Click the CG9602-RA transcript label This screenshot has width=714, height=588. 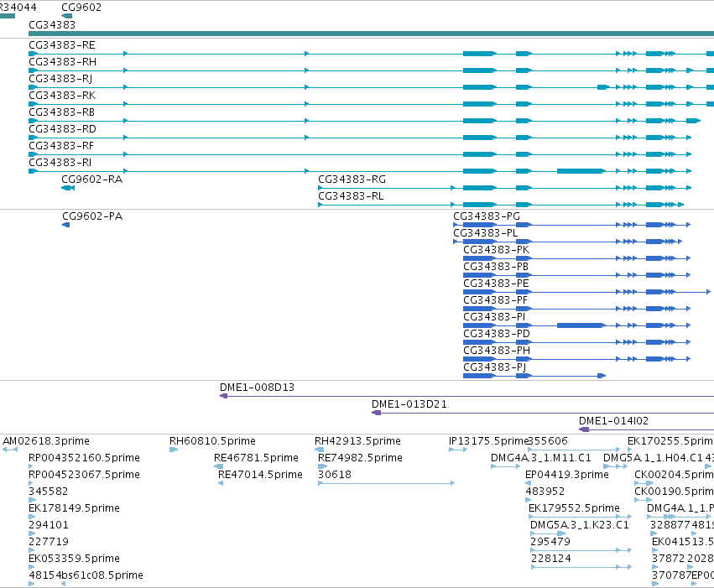tap(92, 180)
